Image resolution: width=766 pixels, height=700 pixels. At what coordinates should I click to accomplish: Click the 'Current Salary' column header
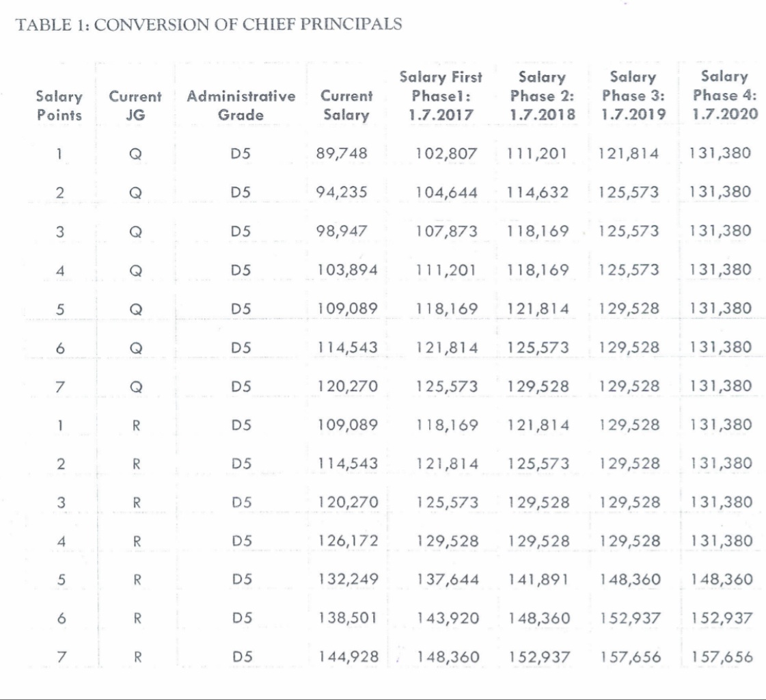pyautogui.click(x=346, y=106)
